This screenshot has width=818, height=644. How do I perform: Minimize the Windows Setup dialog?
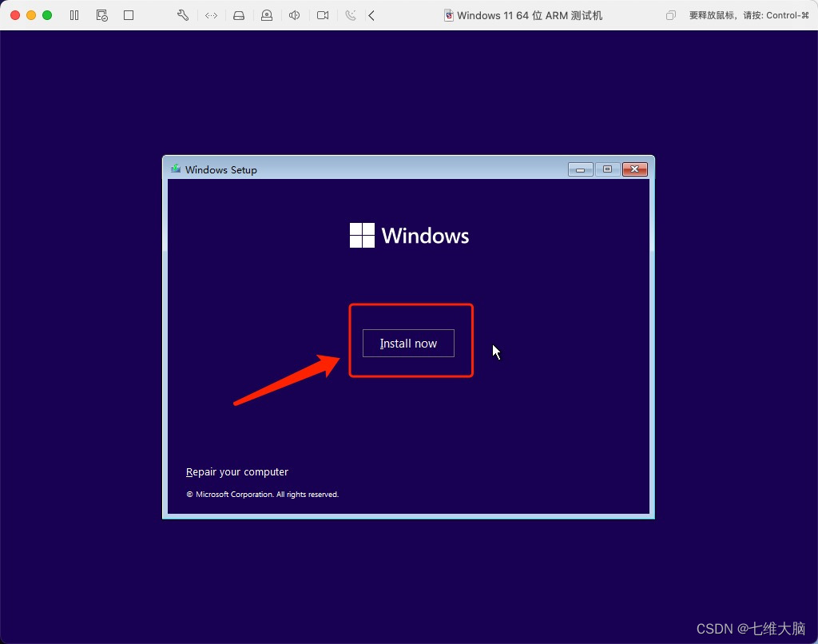tap(580, 169)
